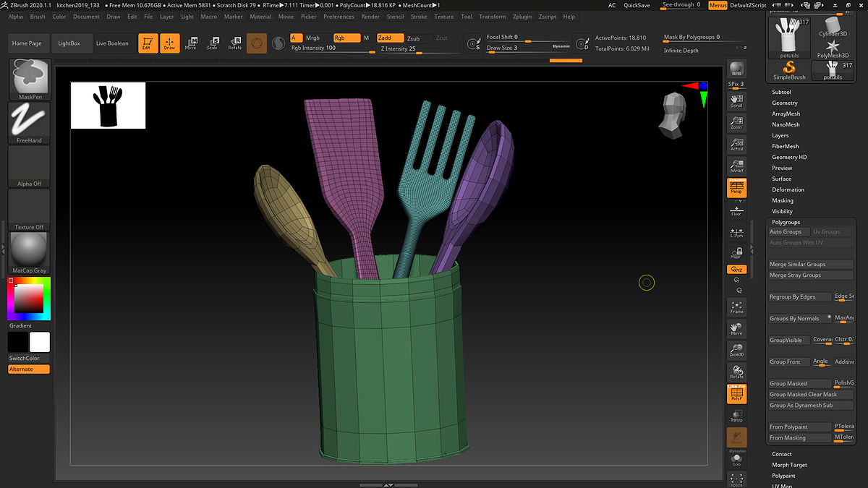Open the Zplugin menu
Image resolution: width=868 pixels, height=488 pixels.
[522, 17]
